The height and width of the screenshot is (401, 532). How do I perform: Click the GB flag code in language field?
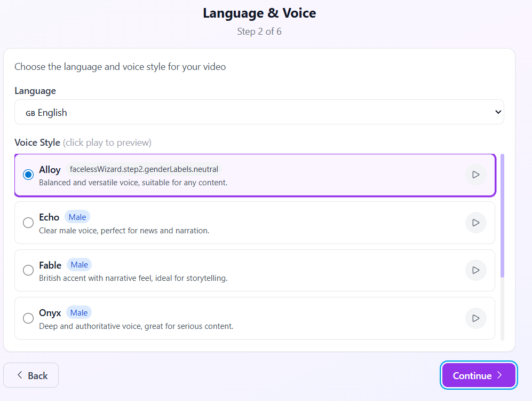(x=30, y=113)
